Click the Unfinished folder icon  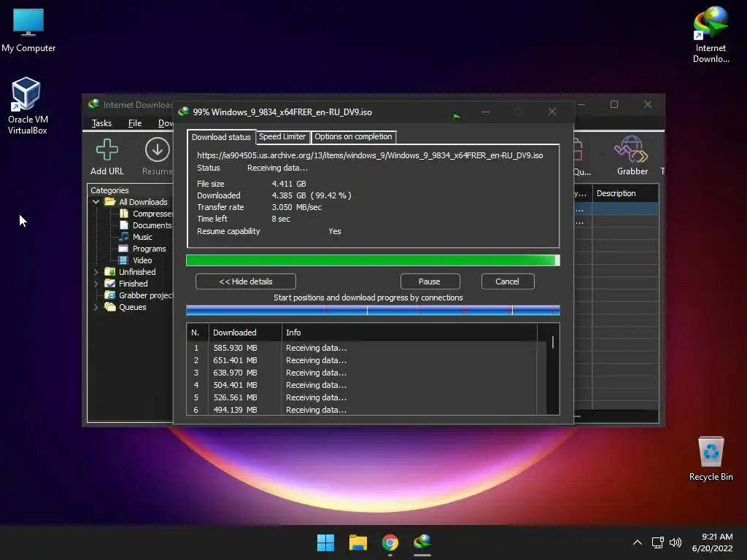(110, 272)
